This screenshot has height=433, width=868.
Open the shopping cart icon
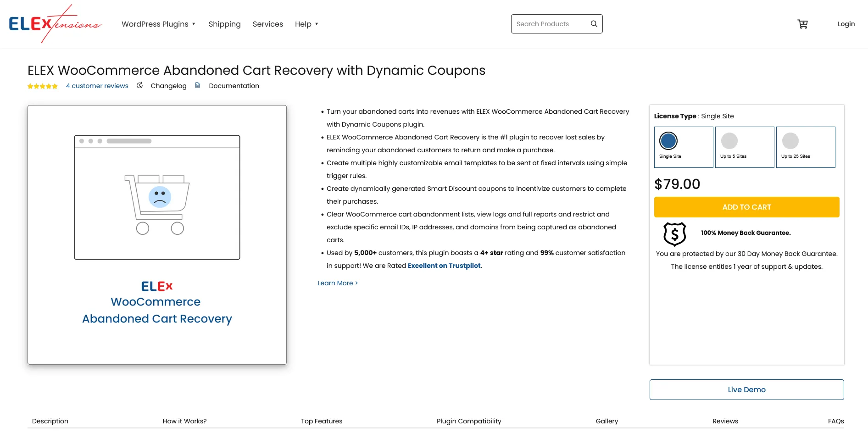802,24
